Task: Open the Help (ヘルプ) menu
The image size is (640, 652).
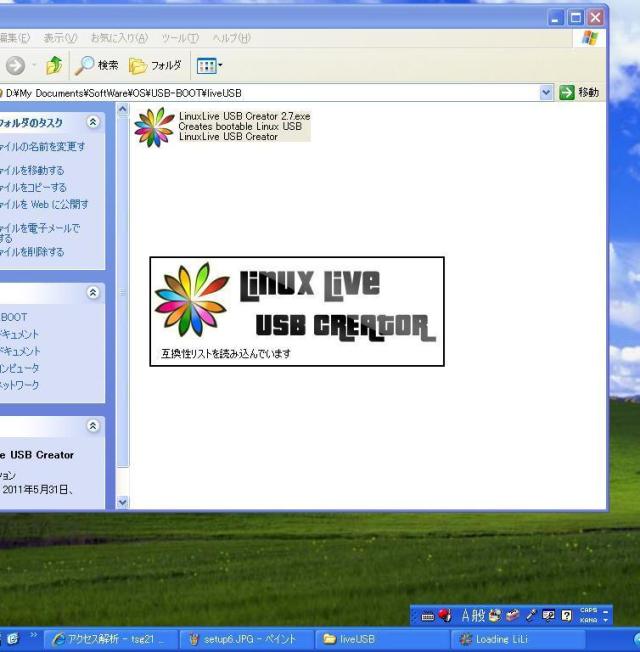Action: [x=231, y=38]
